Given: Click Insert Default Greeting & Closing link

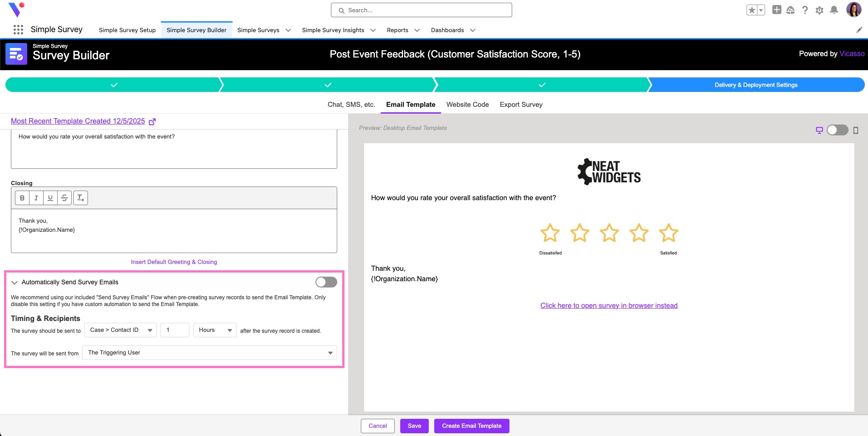Looking at the screenshot, I should tap(174, 262).
